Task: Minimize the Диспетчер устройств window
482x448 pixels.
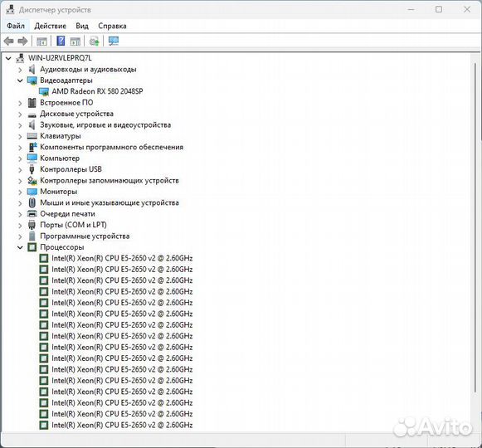Action: pyautogui.click(x=411, y=9)
